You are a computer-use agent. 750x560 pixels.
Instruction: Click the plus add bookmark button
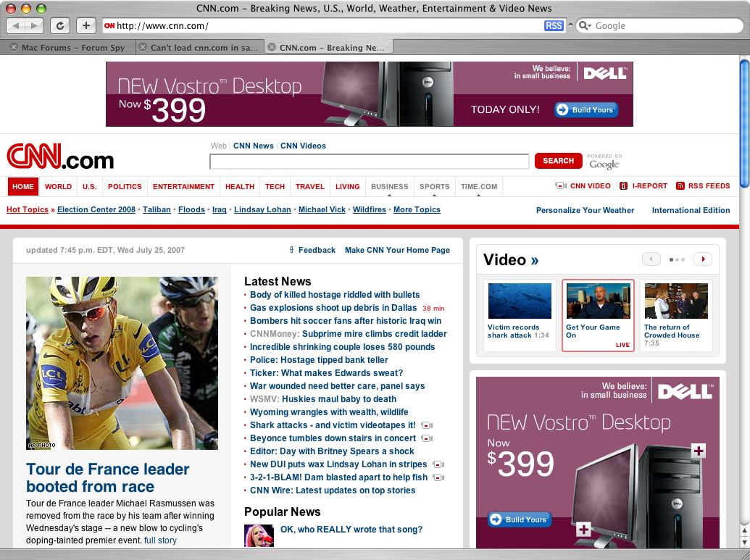(86, 25)
